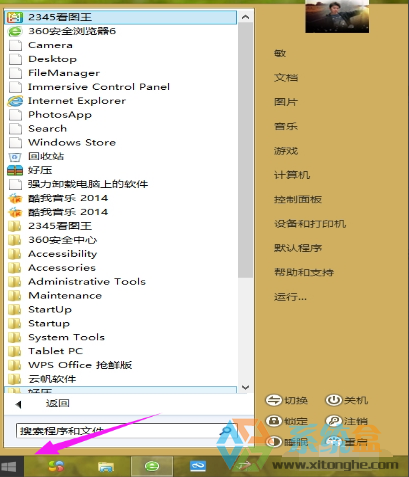Open the 敏 user folder

pyautogui.click(x=280, y=53)
